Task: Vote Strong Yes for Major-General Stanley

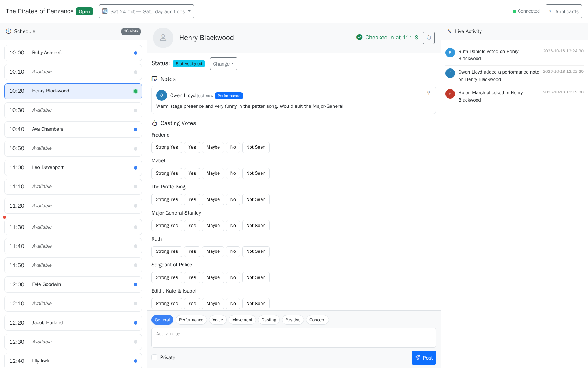Action: pos(167,226)
